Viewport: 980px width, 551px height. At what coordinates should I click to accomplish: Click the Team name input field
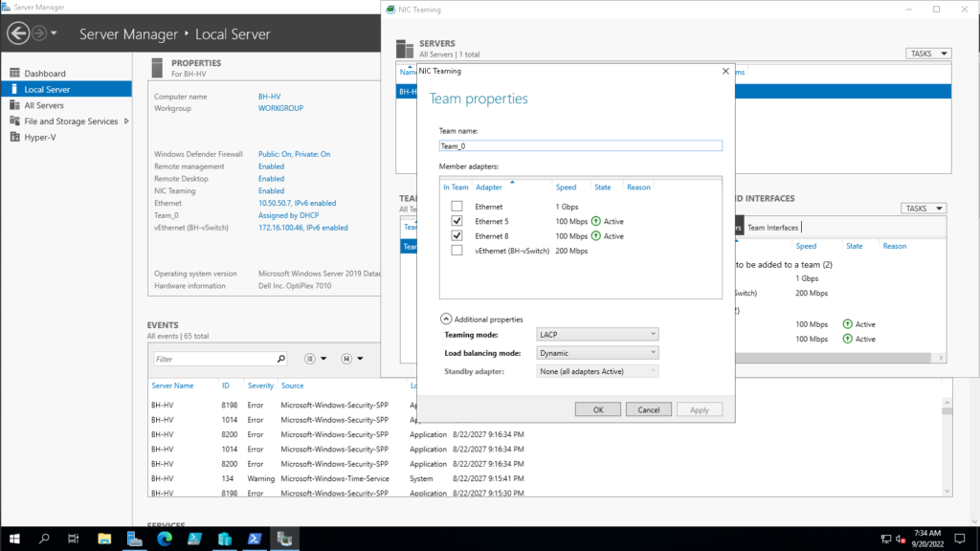580,145
